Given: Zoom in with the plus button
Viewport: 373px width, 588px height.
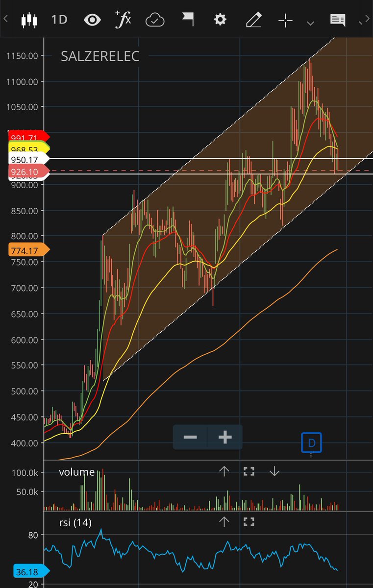Looking at the screenshot, I should [x=225, y=437].
